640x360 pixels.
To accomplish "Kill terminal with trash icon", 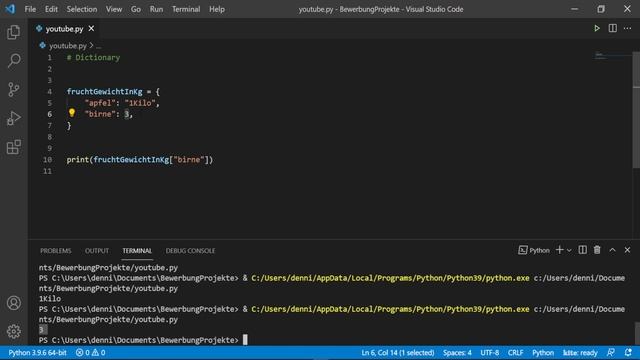I will [597, 250].
